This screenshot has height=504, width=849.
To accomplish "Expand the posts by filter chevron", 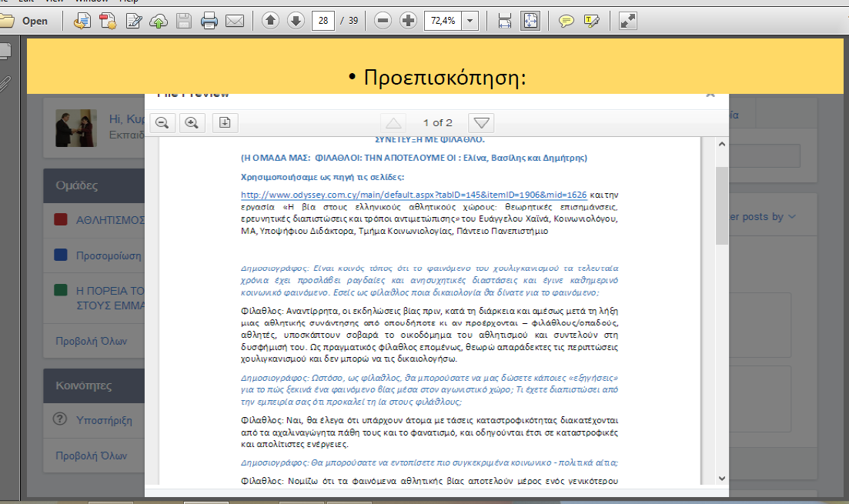I will pos(792,216).
